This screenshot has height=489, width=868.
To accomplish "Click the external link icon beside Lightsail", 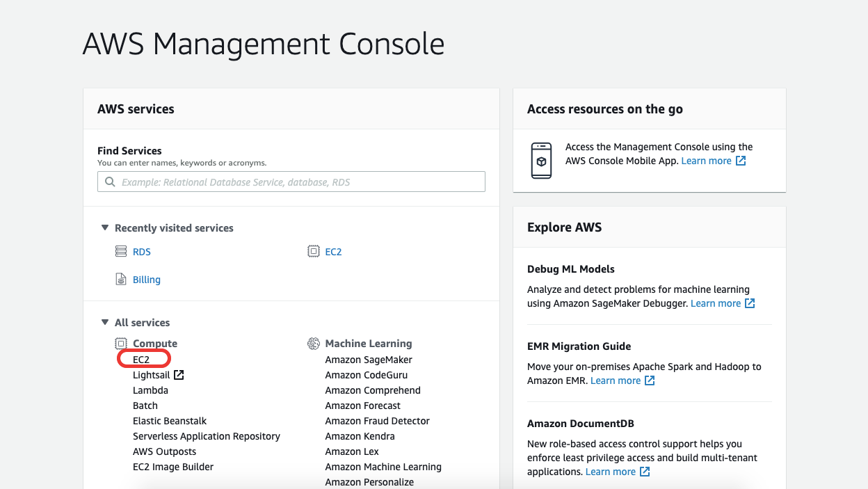I will pyautogui.click(x=179, y=375).
